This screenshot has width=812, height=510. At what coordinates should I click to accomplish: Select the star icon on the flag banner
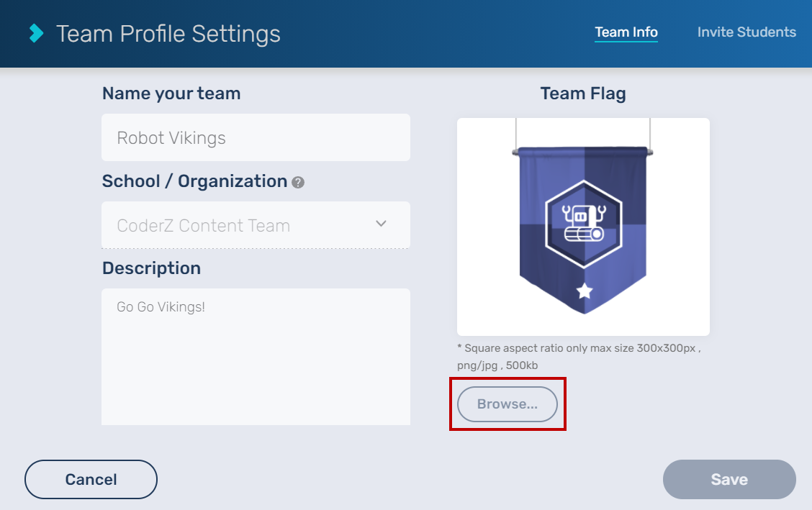point(583,291)
